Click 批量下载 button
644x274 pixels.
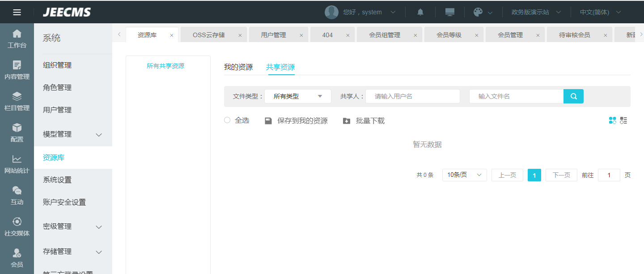[364, 121]
